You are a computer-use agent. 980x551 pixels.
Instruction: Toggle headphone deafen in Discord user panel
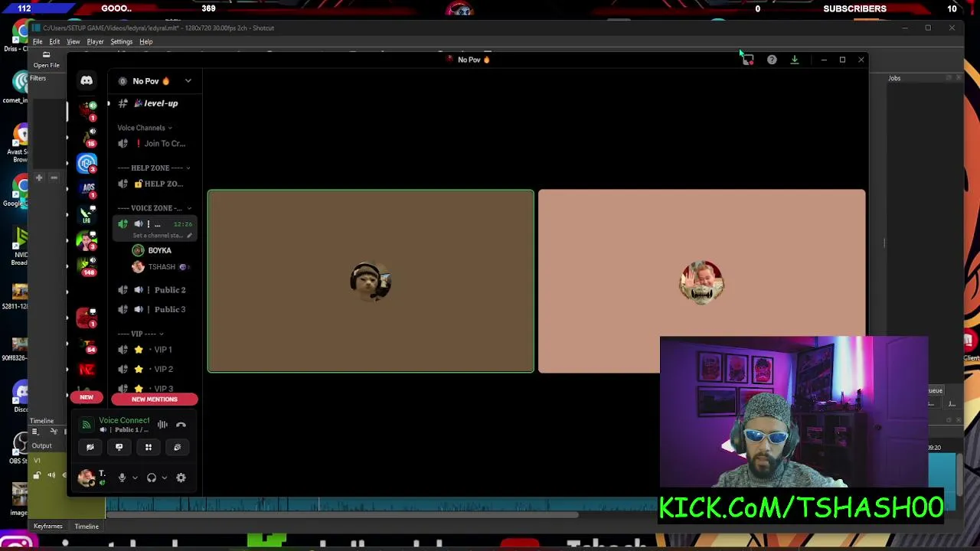tap(152, 478)
